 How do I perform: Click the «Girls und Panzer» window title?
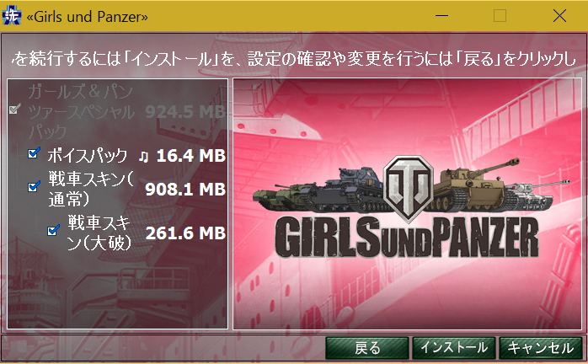[87, 17]
